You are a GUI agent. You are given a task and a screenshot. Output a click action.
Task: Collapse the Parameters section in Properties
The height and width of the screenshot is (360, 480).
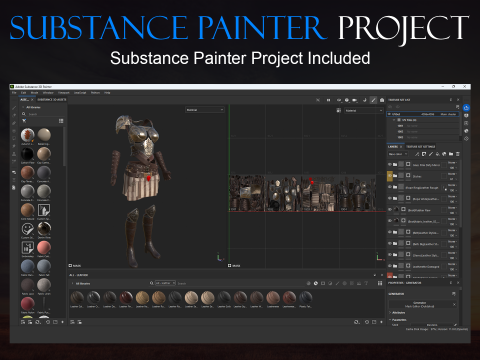pos(390,319)
